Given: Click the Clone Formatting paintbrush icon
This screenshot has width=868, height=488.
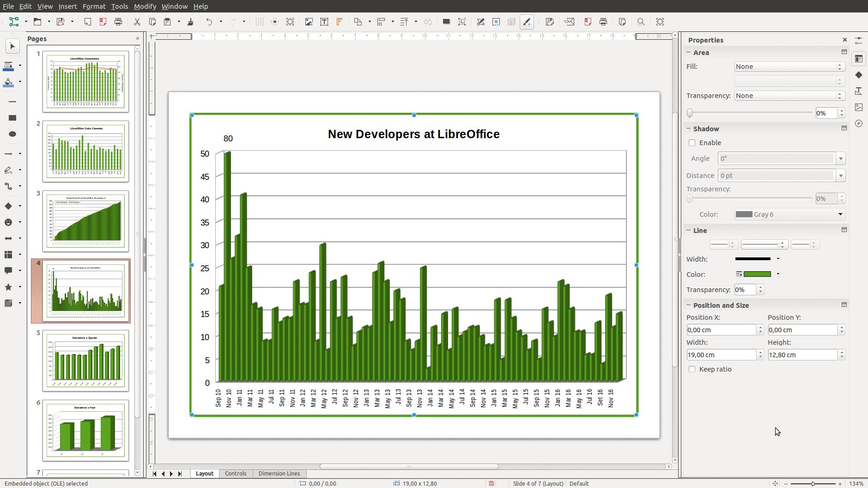Looking at the screenshot, I should (190, 22).
